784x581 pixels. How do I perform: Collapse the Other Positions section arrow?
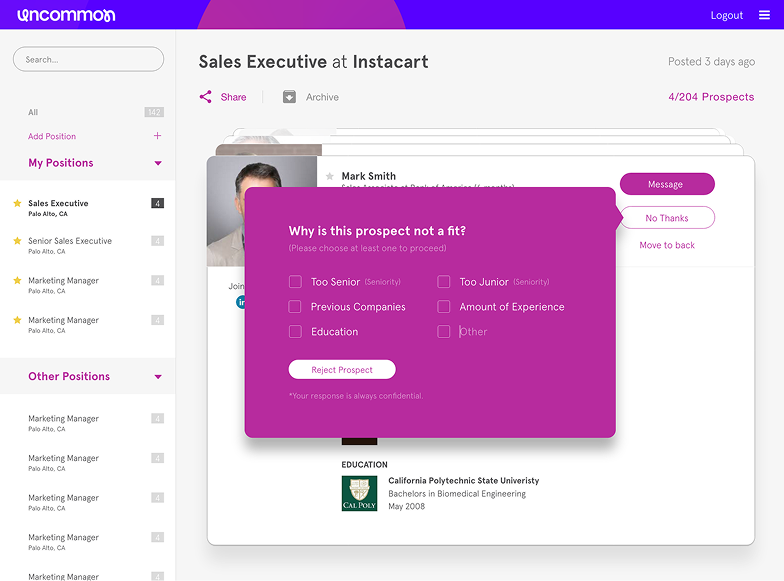158,376
